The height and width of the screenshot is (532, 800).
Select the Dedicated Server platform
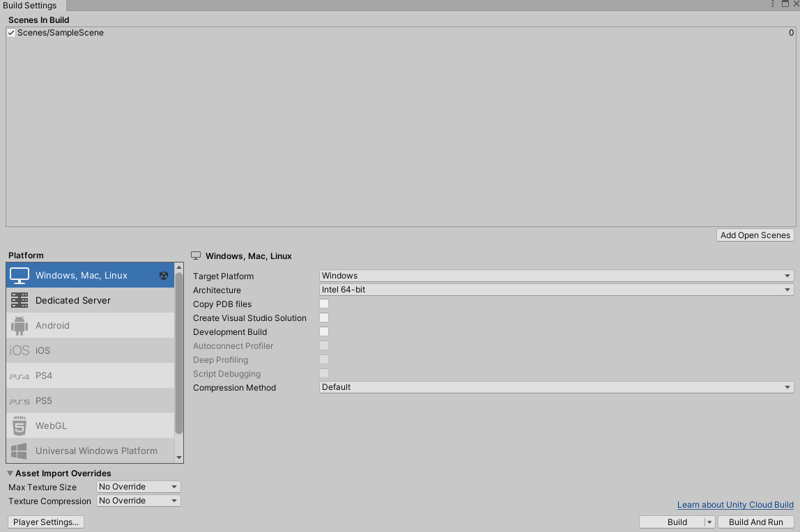point(91,300)
